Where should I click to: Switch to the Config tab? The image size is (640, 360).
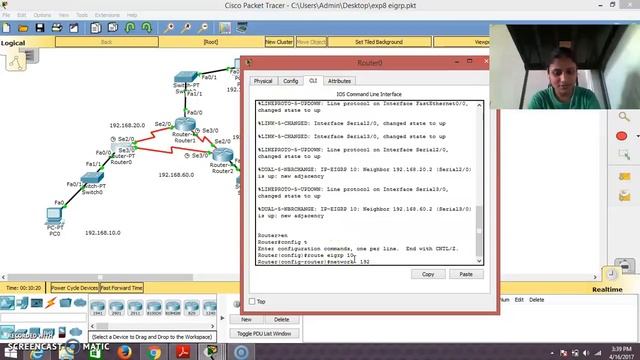pyautogui.click(x=291, y=81)
